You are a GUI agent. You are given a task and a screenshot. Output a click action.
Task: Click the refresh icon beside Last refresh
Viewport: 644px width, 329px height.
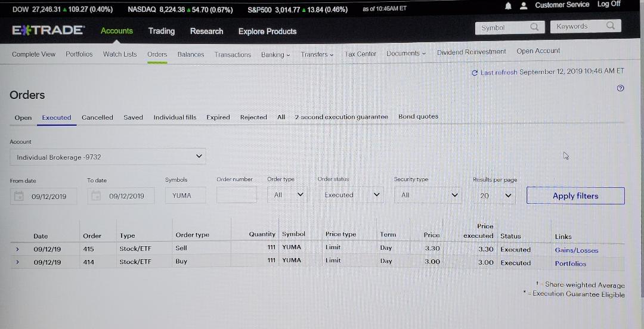pos(475,73)
